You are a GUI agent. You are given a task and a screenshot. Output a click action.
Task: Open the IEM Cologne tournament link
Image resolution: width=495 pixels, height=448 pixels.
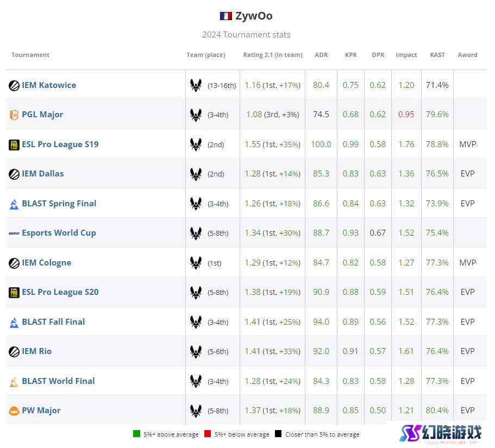click(x=46, y=262)
